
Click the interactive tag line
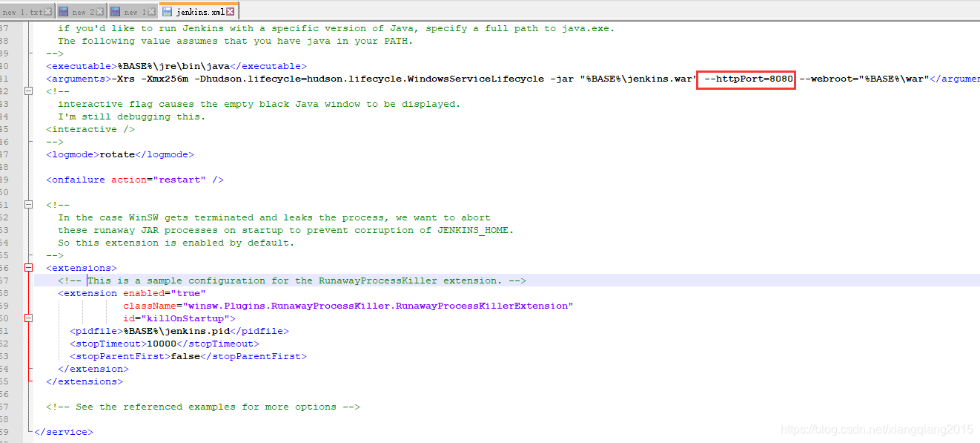pyautogui.click(x=90, y=129)
